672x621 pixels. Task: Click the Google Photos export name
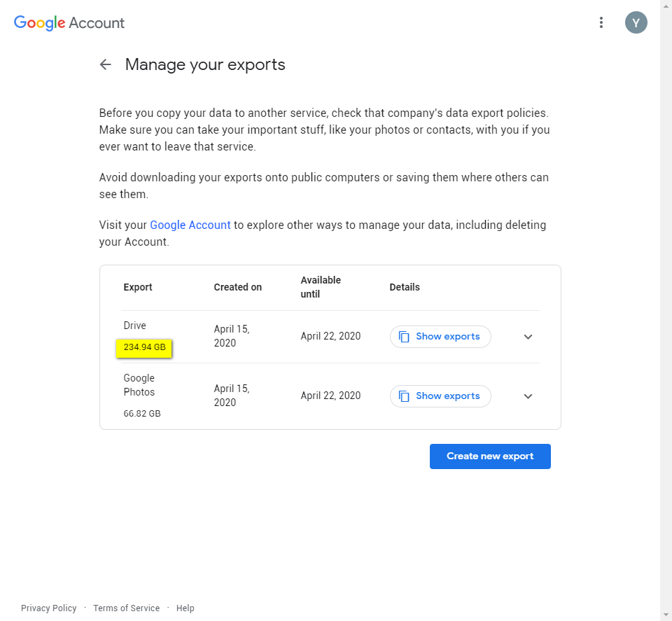point(139,385)
